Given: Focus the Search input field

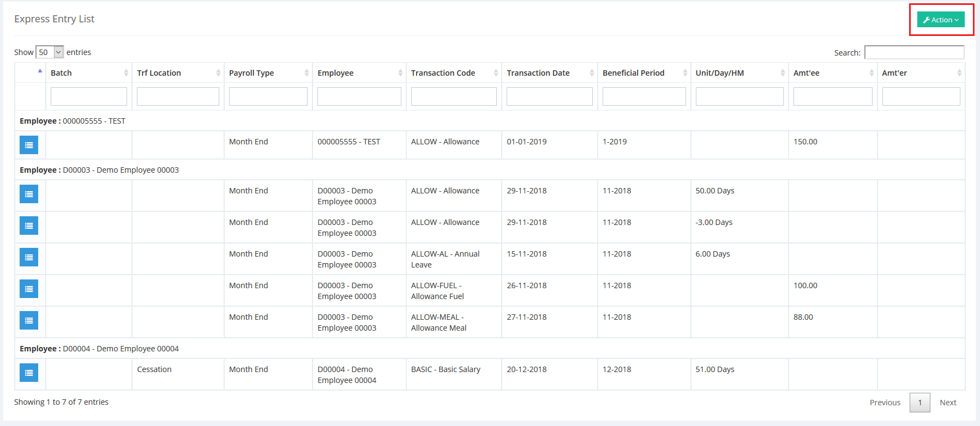Looking at the screenshot, I should tap(914, 52).
